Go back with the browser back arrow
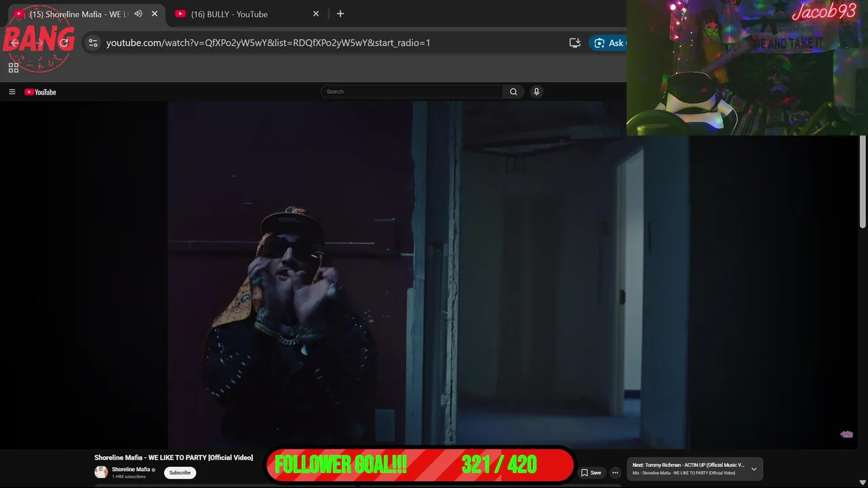The height and width of the screenshot is (488, 868). coord(15,43)
